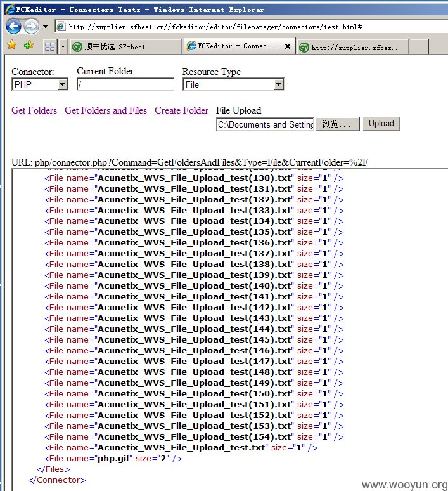Click the browser Back arrow button
This screenshot has height=491, width=448.
click(13, 27)
